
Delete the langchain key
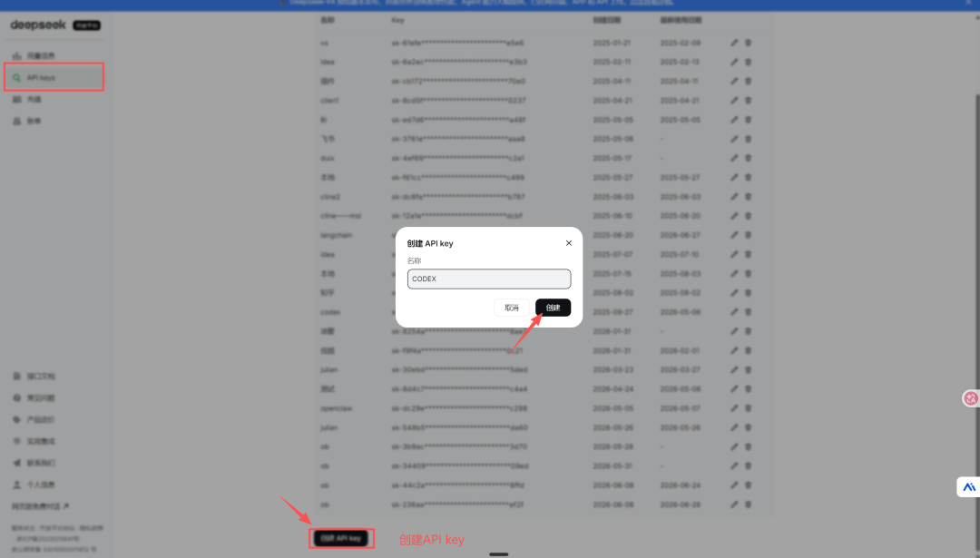point(748,235)
